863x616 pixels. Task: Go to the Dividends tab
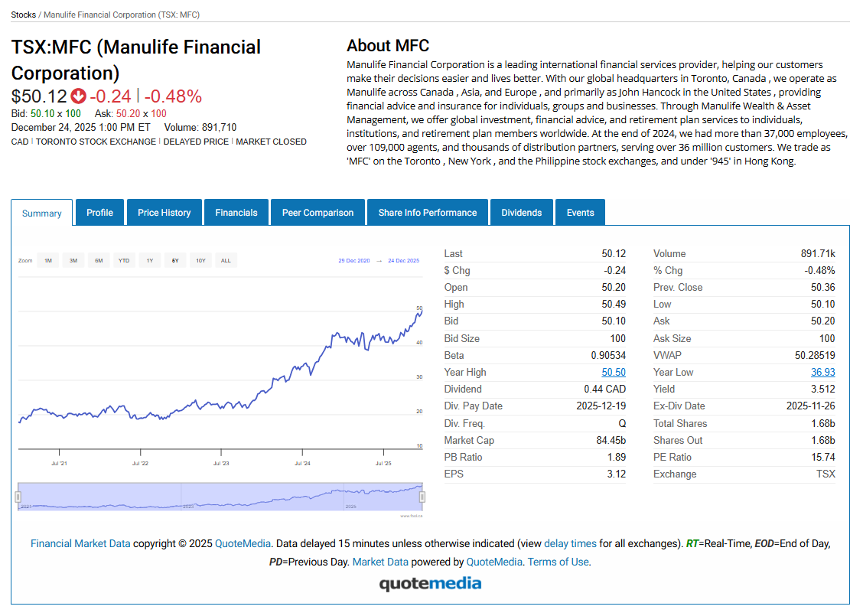(x=522, y=213)
